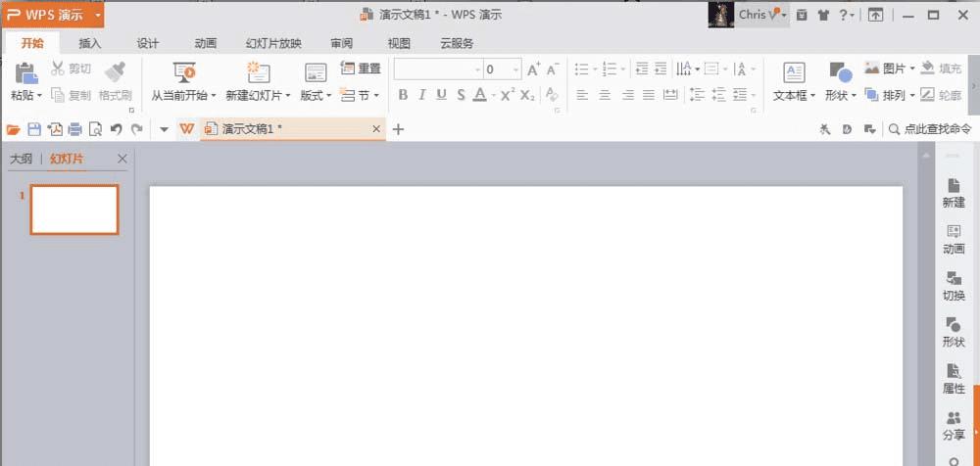Open Transition (切换) in right sidebar

point(954,286)
